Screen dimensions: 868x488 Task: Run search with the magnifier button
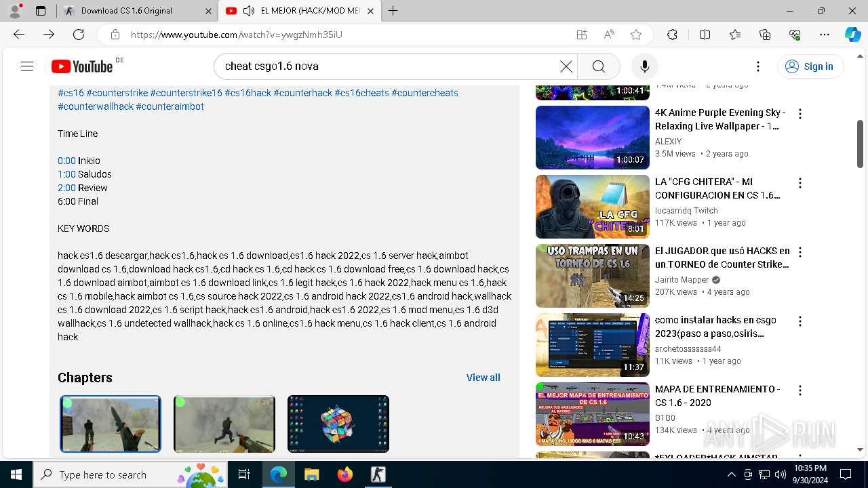coord(599,66)
